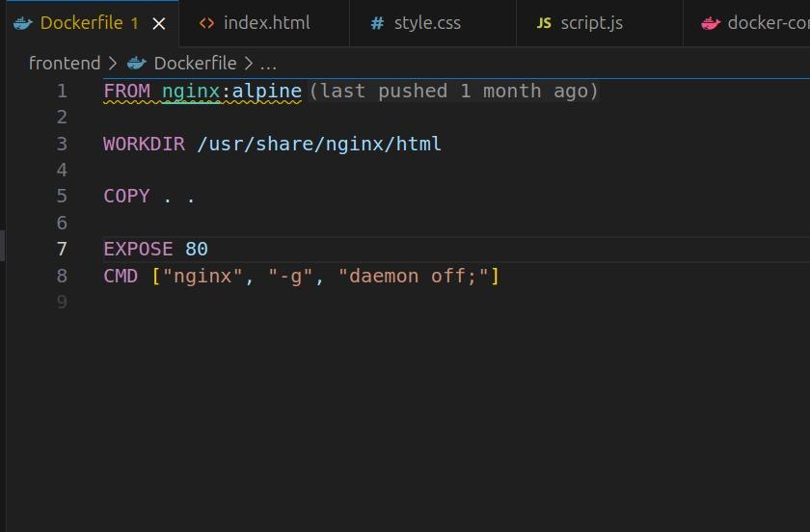Close the Dockerfile editor tab
Screen dimensions: 810x532
(159, 23)
